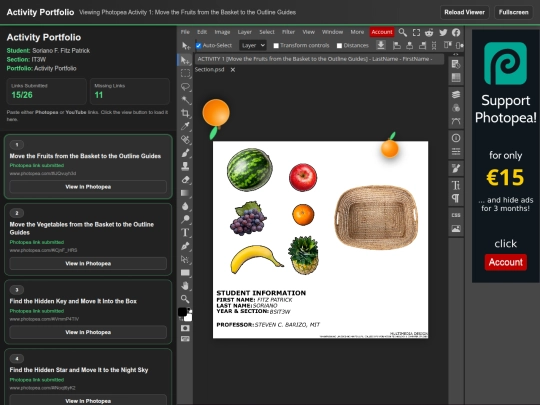Image resolution: width=540 pixels, height=405 pixels.
Task: Open the More menu
Action: pyautogui.click(x=357, y=32)
